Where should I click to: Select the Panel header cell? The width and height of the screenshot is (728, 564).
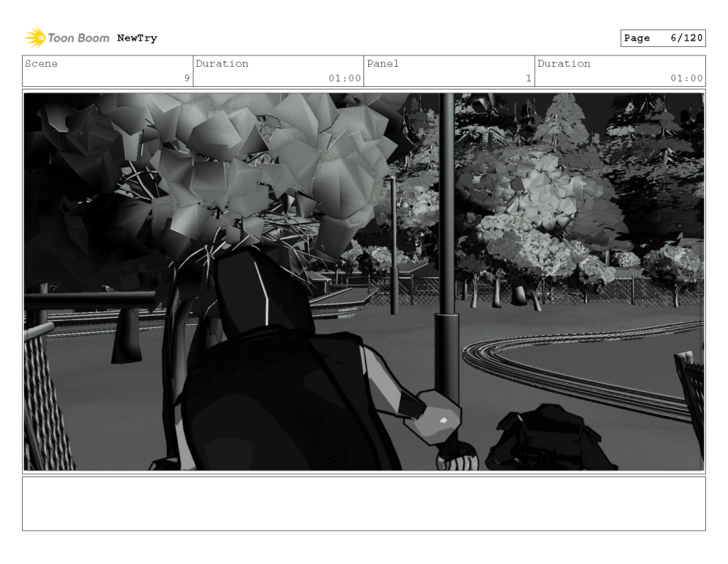click(383, 64)
